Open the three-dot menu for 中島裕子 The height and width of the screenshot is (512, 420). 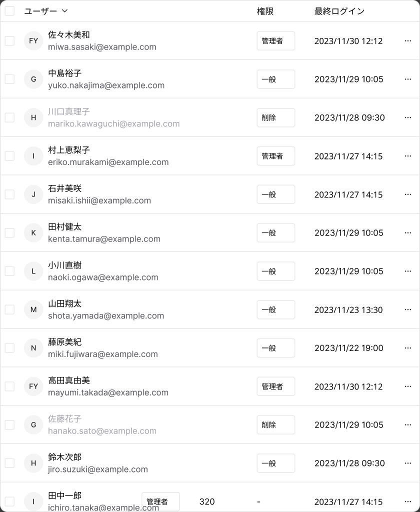tap(407, 79)
